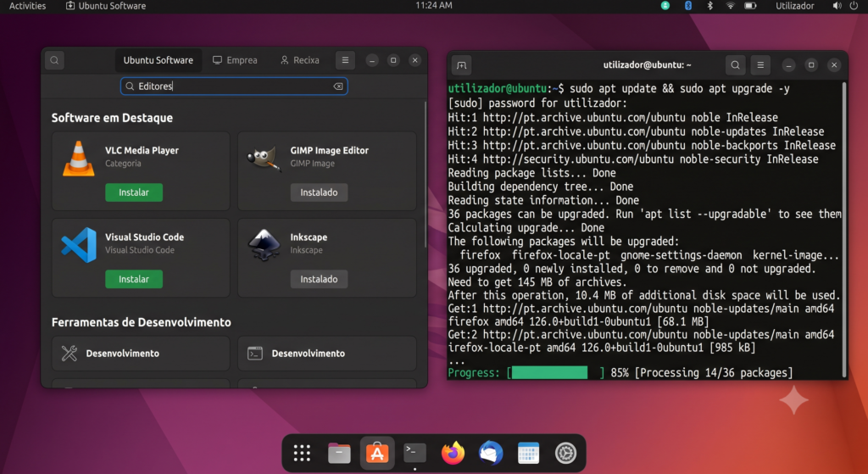This screenshot has width=868, height=474.
Task: Click the search icon in Ubuntu Software header
Action: click(54, 60)
